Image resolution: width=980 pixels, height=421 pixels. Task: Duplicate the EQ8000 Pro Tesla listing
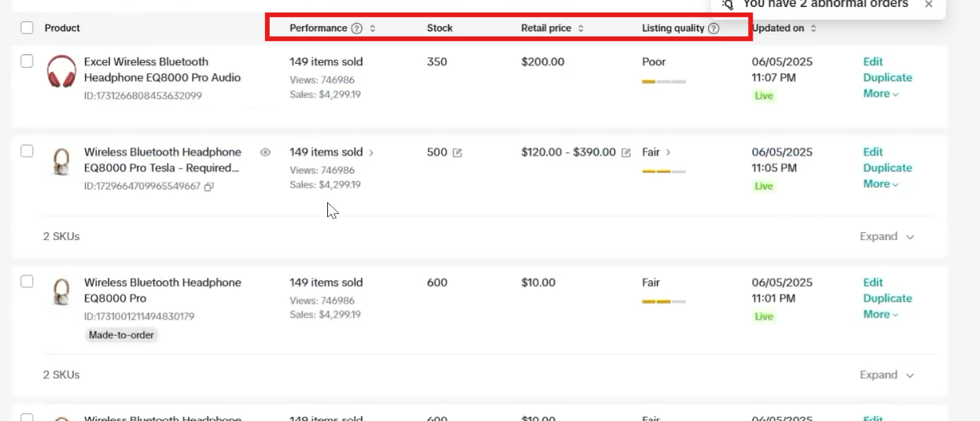click(887, 168)
